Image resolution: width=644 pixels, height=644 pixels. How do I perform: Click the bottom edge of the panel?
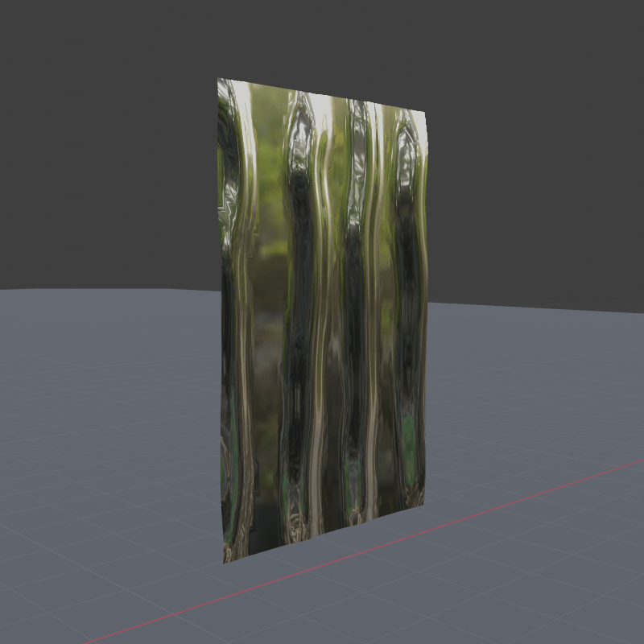pos(322,535)
